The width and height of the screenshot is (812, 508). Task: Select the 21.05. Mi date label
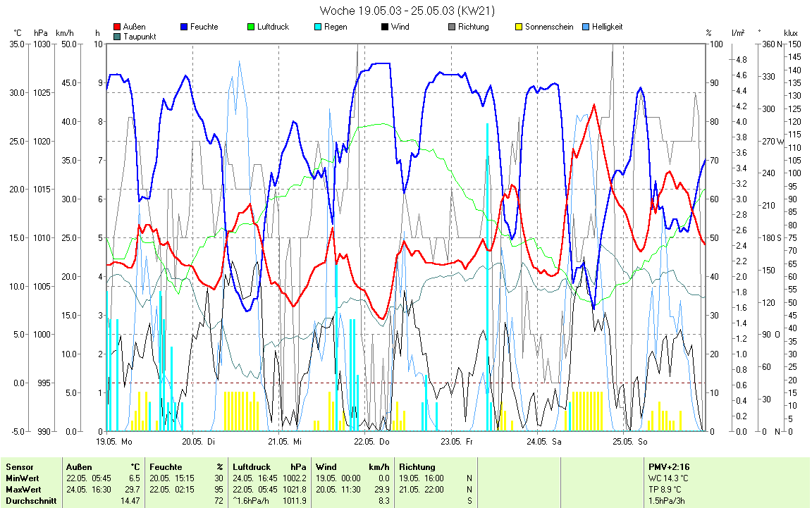click(x=285, y=442)
